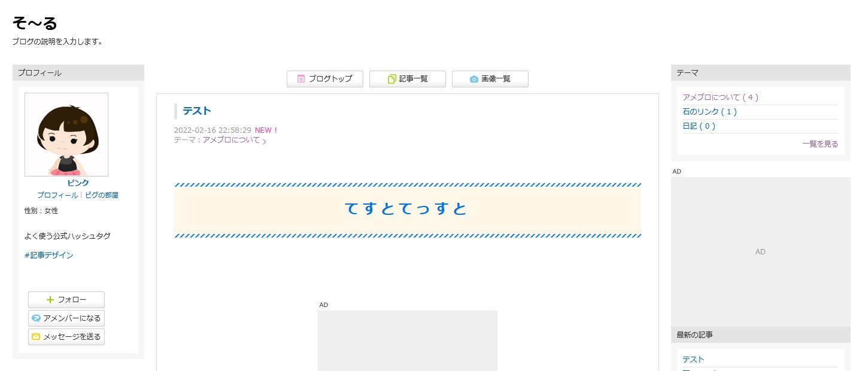Click the 2022-02-16 22:58:29 timestamp
Screen dimensions: 868x371
point(213,130)
